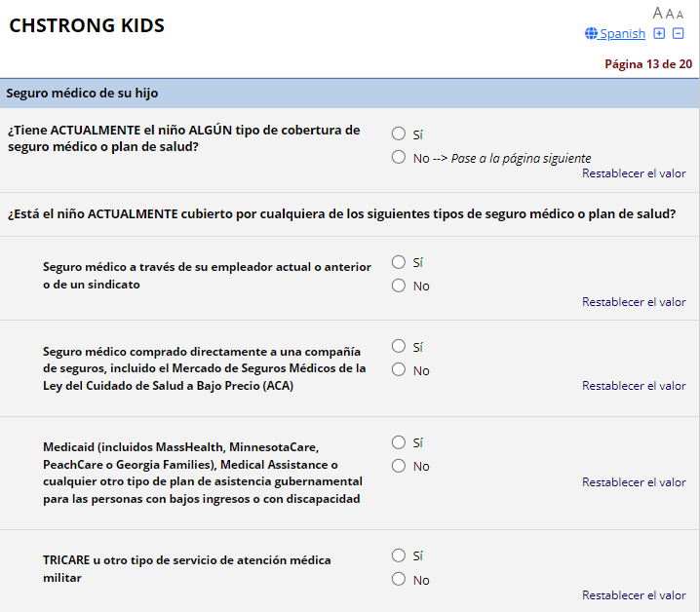Select No for TRICARE coverage

[x=399, y=580]
